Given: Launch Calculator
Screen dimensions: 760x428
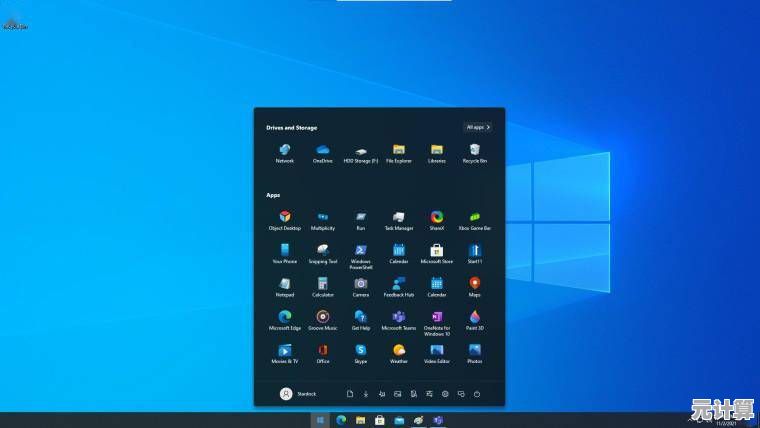Looking at the screenshot, I should 323,287.
